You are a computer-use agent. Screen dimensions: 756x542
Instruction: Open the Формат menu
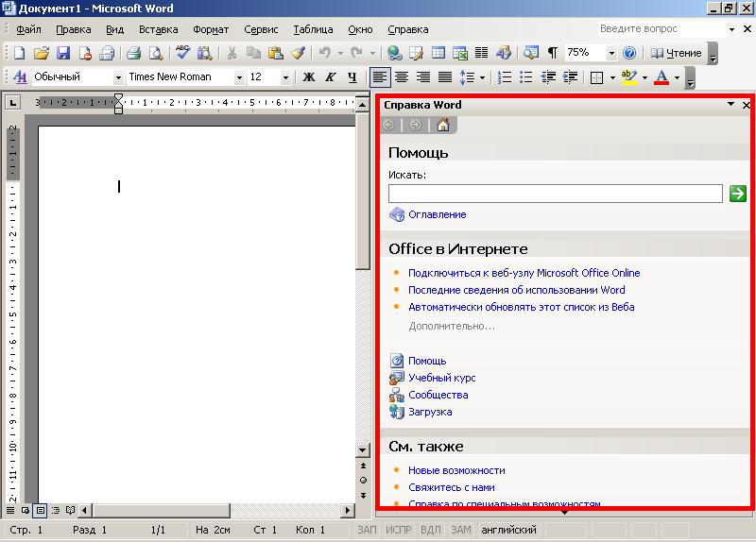[x=211, y=29]
